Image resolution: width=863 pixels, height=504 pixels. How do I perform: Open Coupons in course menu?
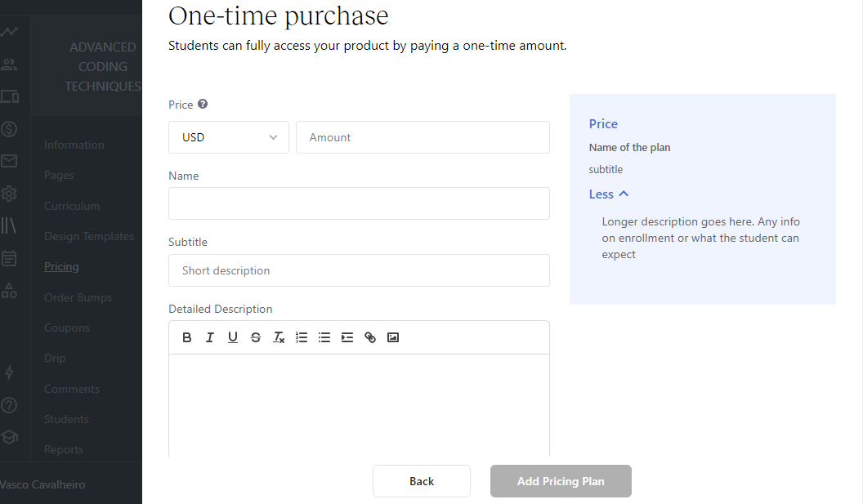point(67,328)
